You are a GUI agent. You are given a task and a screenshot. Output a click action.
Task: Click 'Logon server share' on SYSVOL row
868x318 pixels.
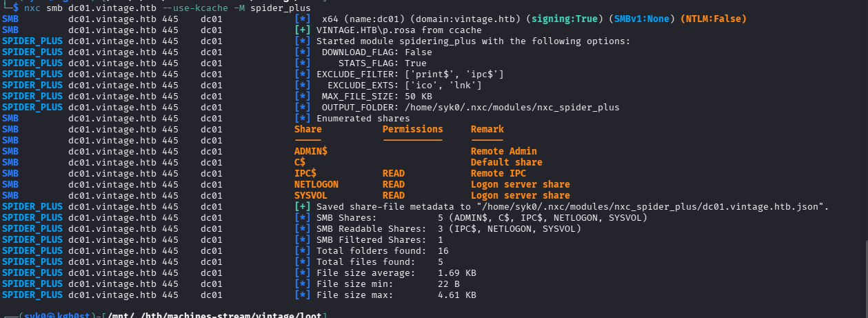(x=521, y=195)
